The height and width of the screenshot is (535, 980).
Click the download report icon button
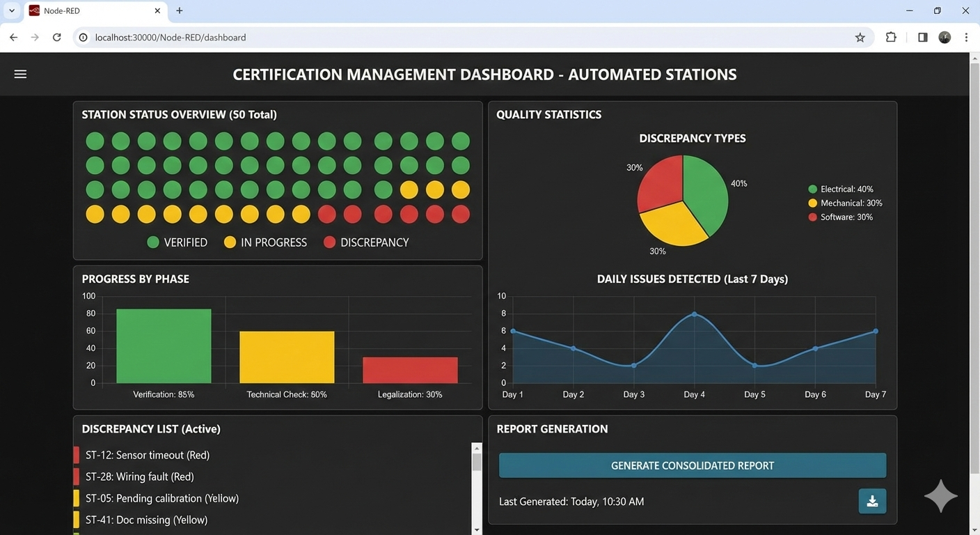pyautogui.click(x=872, y=501)
